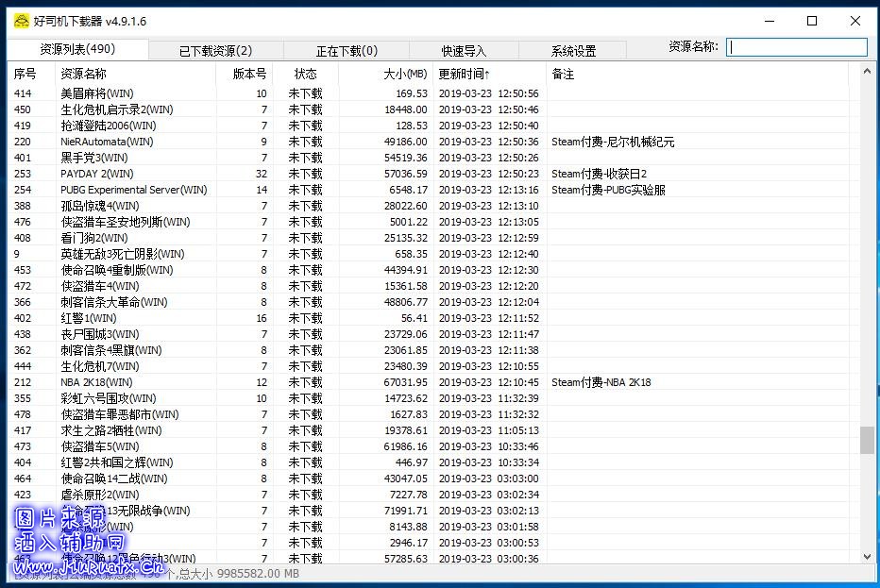Select the 红警2共和国之辉(WIN) resource
Screen dimensions: 880x588
point(428,462)
